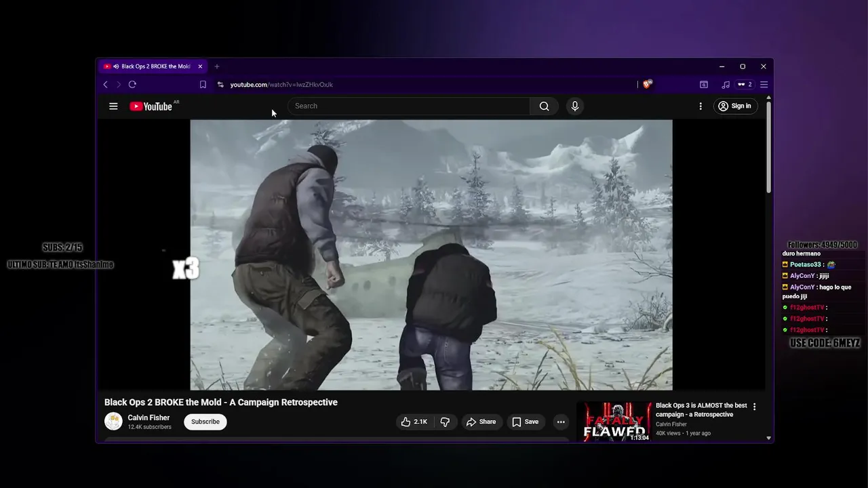Start voice search with microphone icon
The height and width of the screenshot is (488, 868).
[x=574, y=106]
